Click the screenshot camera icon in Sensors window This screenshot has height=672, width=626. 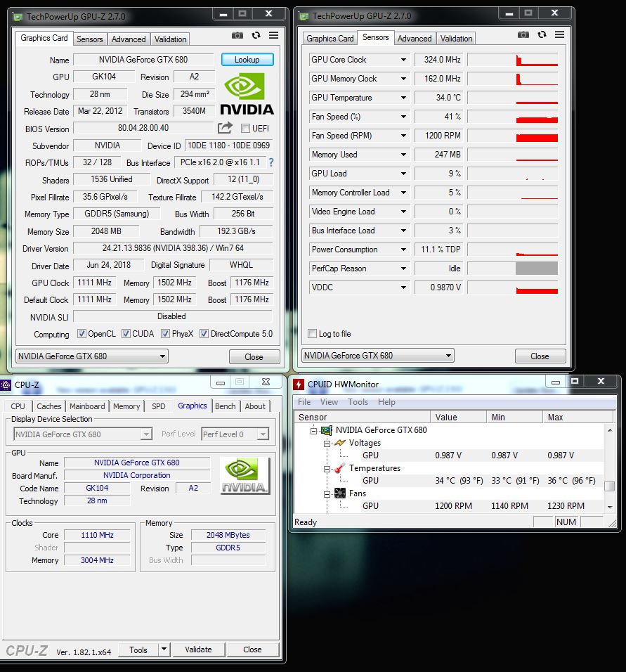point(523,34)
